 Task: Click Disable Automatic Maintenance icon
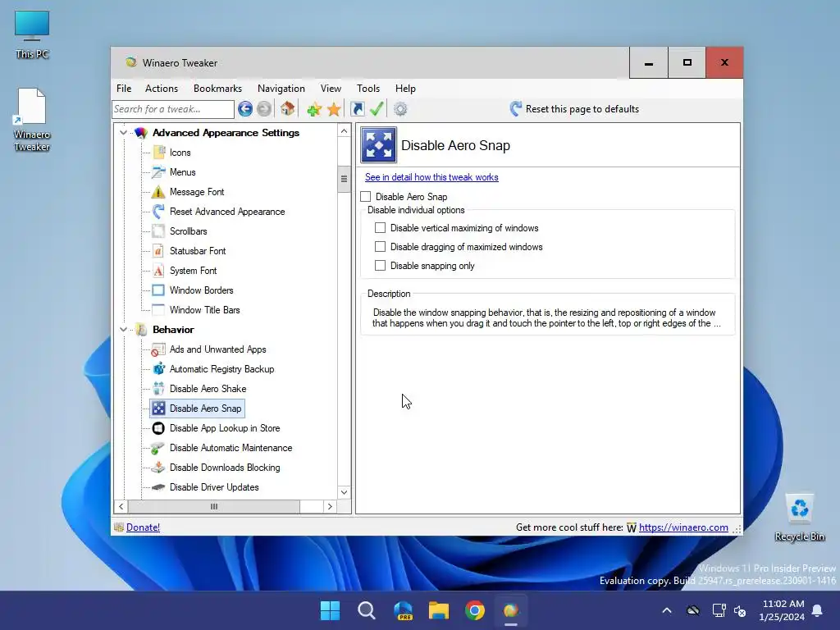[158, 448]
